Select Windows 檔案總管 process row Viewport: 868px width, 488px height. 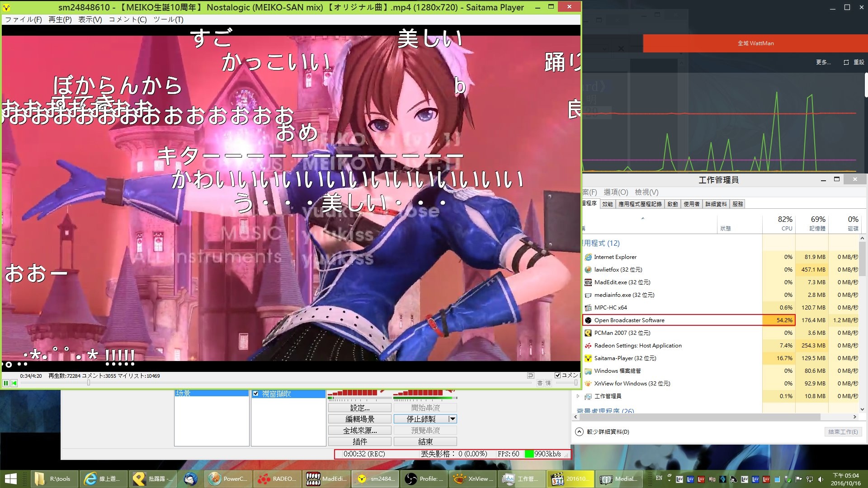tap(721, 371)
